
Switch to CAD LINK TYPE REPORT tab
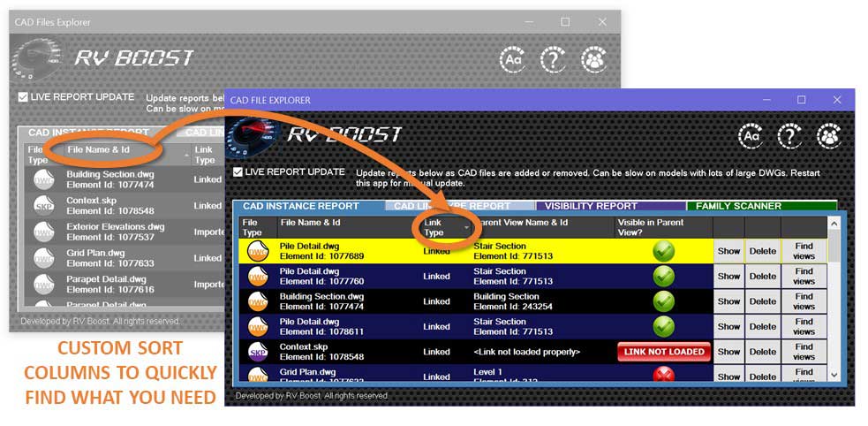pos(461,206)
